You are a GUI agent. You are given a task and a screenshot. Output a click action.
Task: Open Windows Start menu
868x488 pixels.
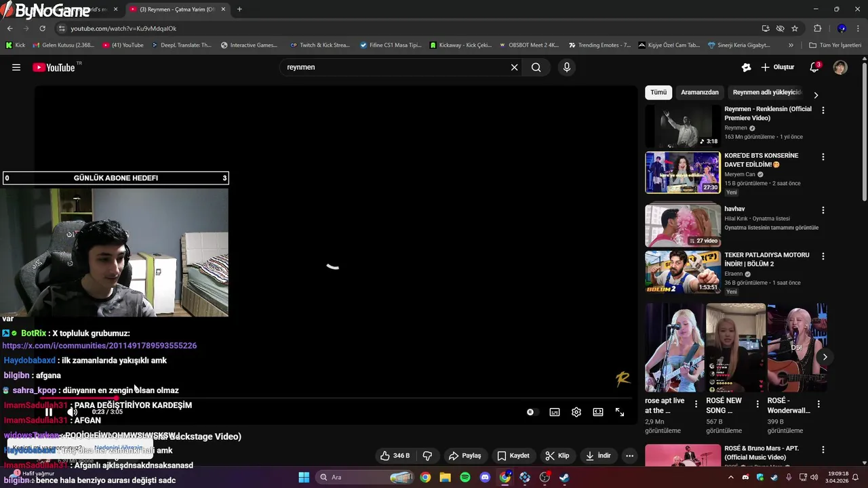[x=304, y=477]
